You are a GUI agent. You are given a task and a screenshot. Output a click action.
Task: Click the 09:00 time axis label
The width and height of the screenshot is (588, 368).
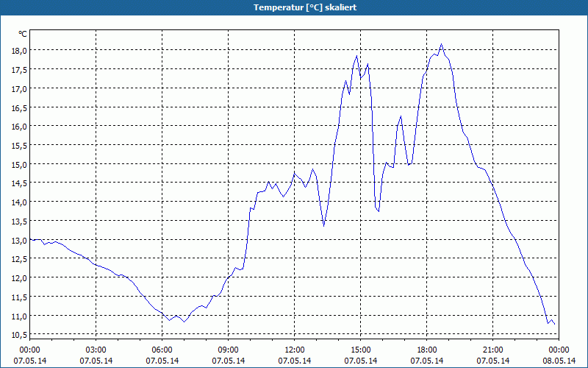tap(228, 350)
